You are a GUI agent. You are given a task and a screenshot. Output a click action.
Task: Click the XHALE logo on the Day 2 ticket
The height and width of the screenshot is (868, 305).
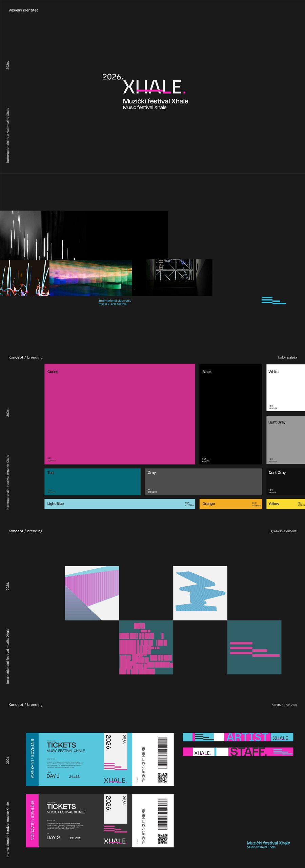[x=115, y=841]
